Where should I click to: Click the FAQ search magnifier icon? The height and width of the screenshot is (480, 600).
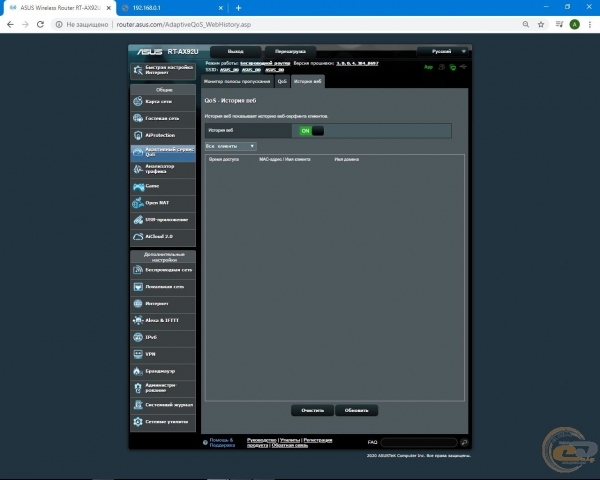464,442
